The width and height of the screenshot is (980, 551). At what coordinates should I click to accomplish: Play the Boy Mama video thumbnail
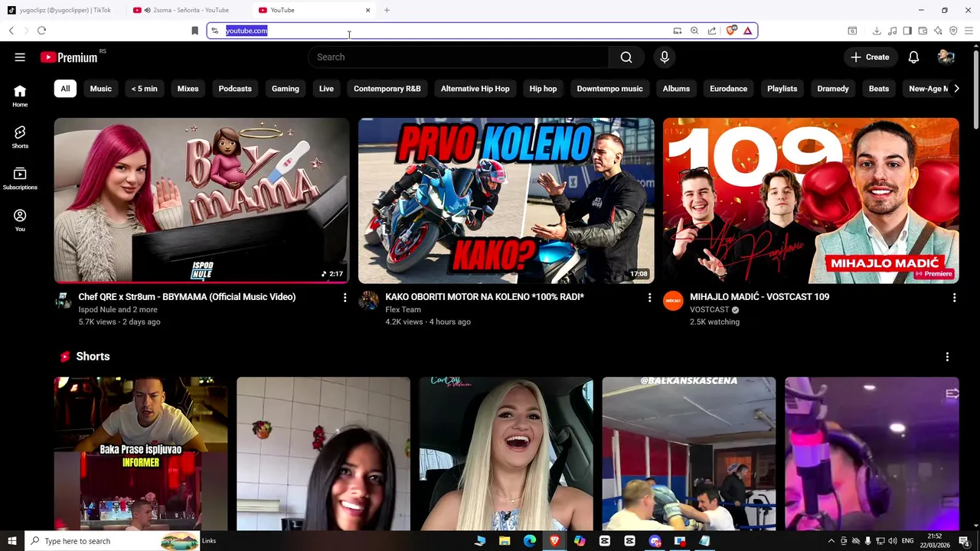coord(201,201)
